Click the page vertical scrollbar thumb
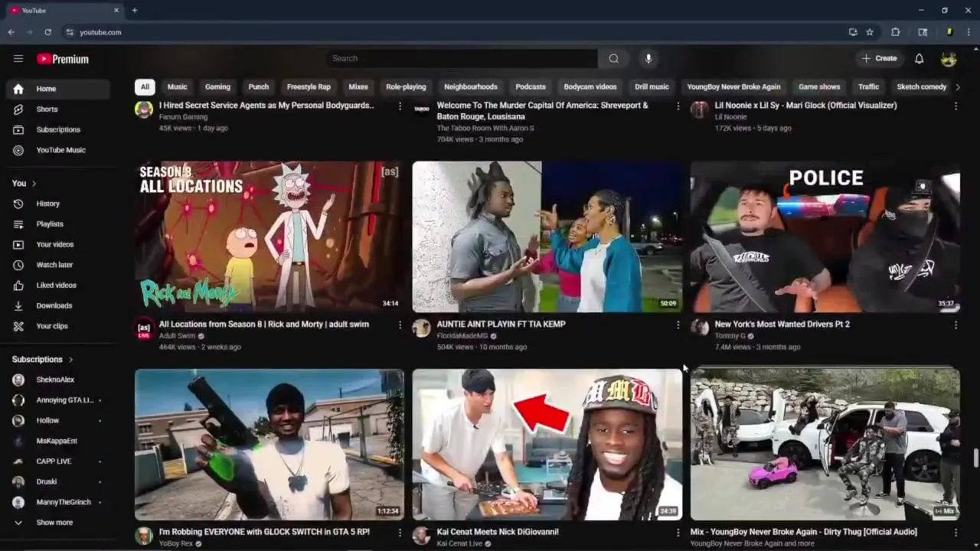 [975, 458]
